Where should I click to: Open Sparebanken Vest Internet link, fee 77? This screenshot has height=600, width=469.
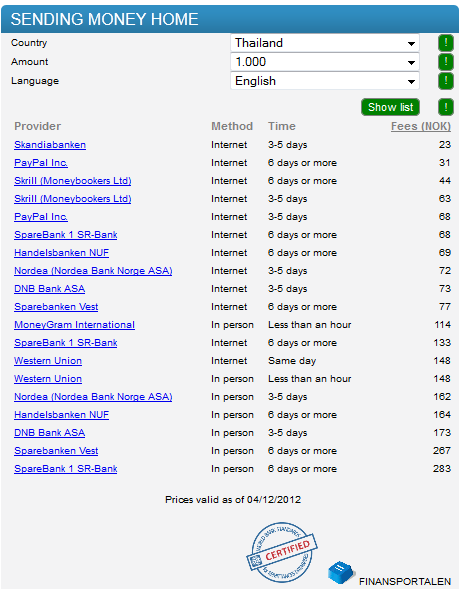click(56, 307)
